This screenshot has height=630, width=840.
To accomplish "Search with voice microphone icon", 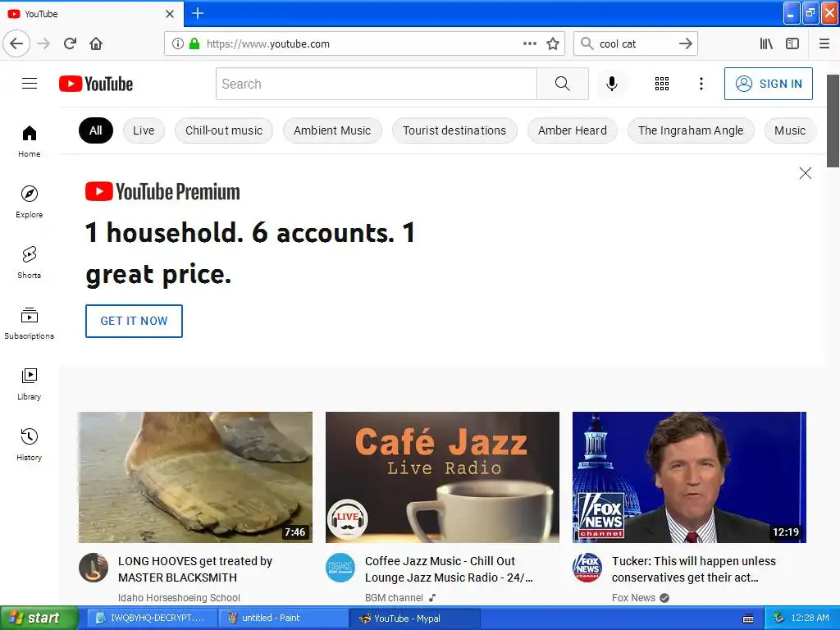I will pyautogui.click(x=612, y=84).
